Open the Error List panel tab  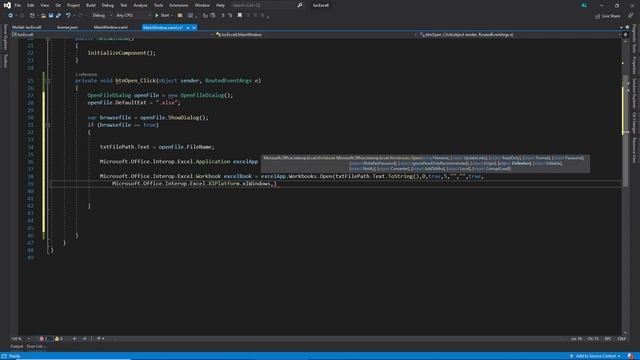pos(36,347)
